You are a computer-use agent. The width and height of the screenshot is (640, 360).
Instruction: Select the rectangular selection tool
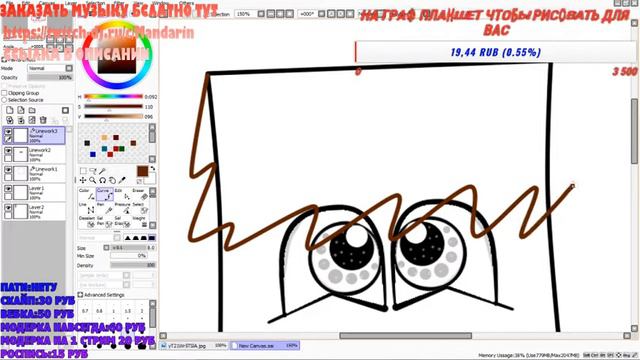pos(83,171)
